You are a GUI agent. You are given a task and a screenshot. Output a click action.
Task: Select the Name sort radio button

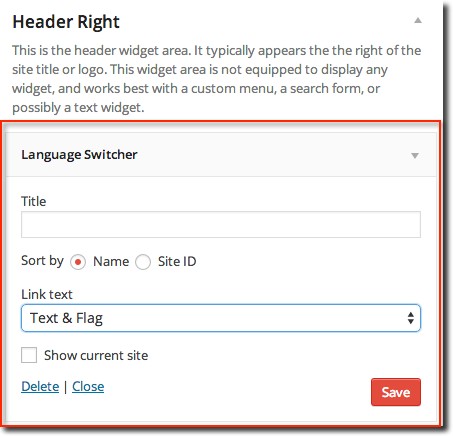(x=78, y=262)
